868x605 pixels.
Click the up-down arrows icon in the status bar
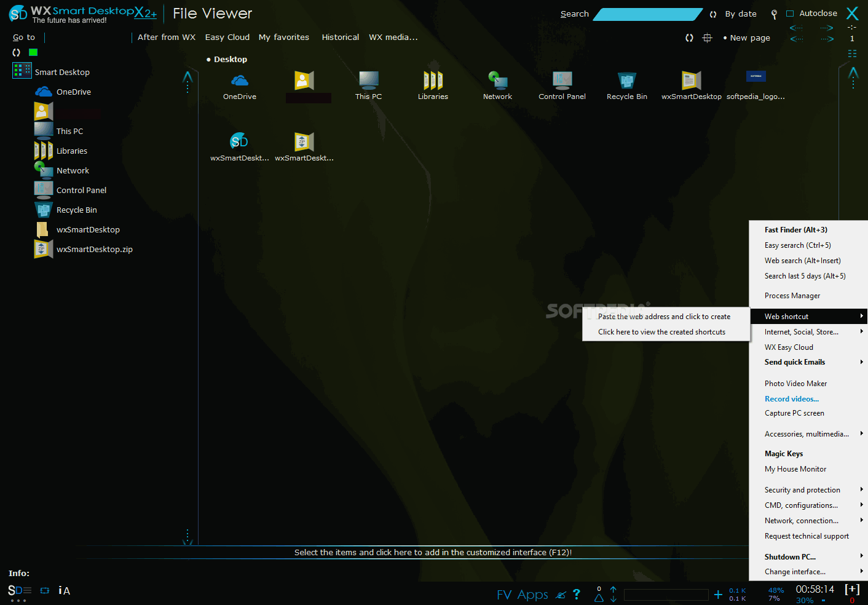614,594
